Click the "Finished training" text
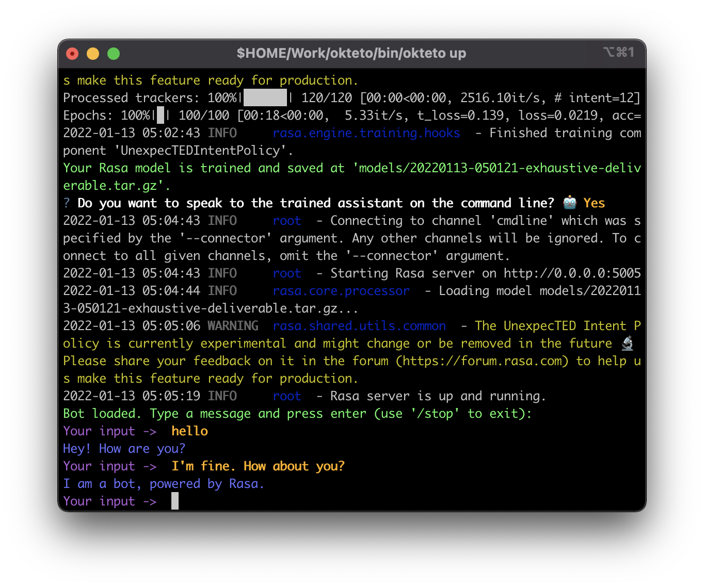Screen dimensions: 704x588 (x=551, y=133)
